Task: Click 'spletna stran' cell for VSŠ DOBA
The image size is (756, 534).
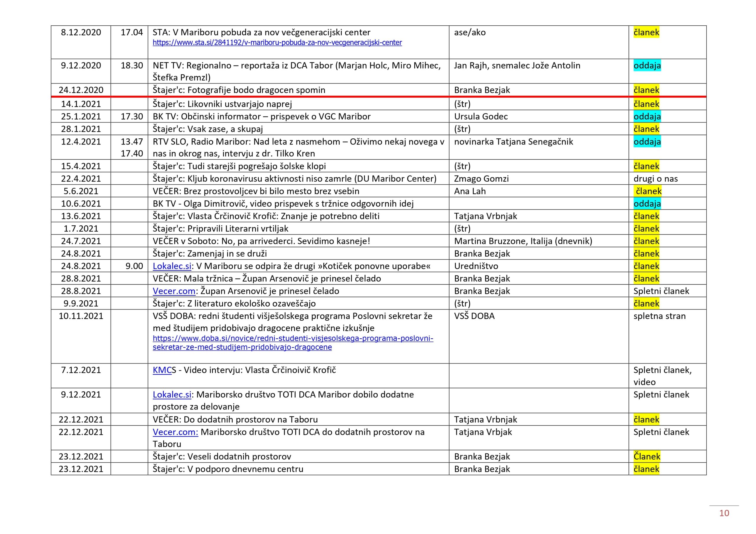Action: [659, 316]
